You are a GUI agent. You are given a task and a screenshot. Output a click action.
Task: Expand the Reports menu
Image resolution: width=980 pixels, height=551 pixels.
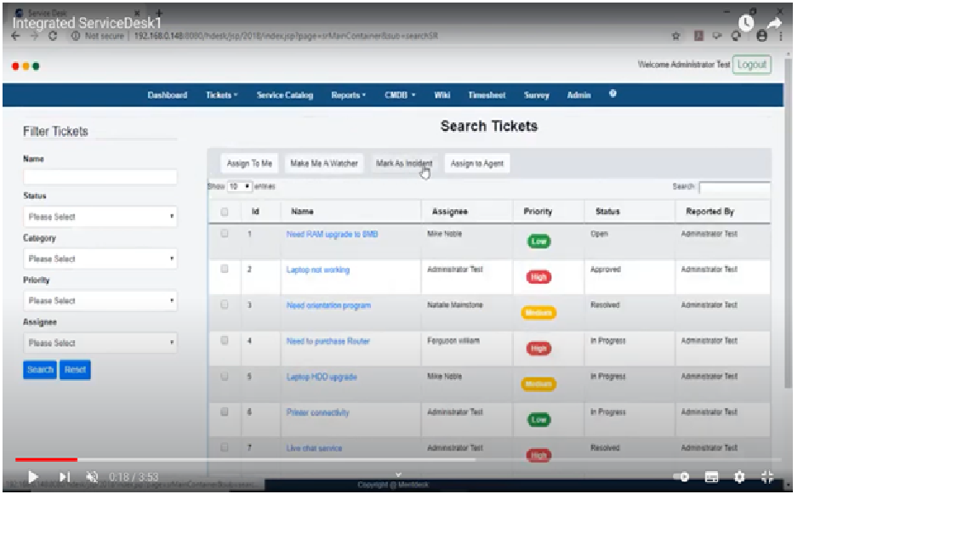[x=348, y=95]
